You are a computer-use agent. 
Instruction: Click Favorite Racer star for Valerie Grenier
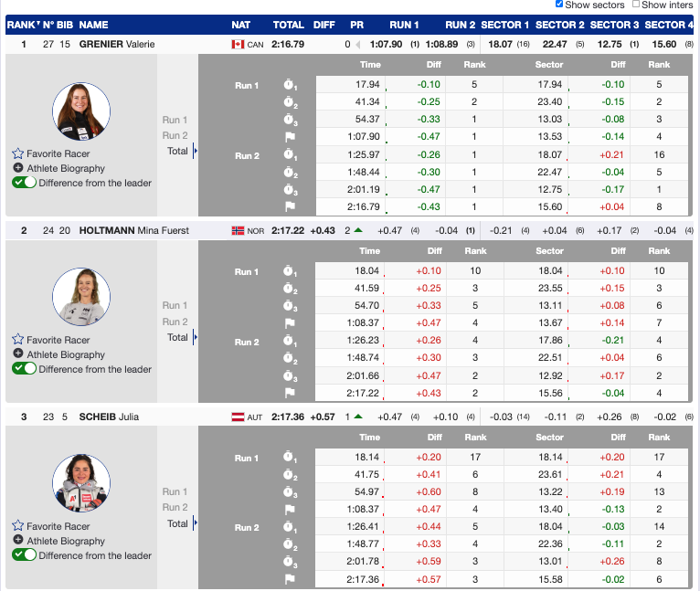coord(17,154)
